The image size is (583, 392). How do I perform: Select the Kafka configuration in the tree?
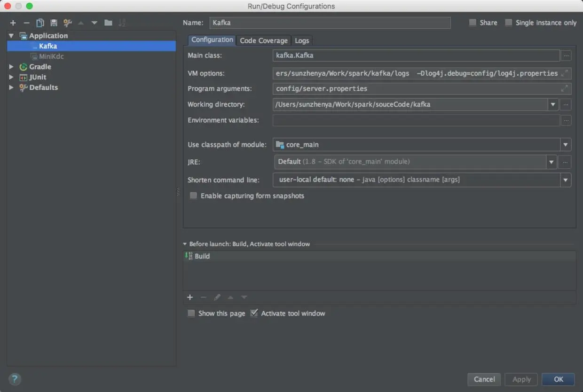tap(91, 46)
